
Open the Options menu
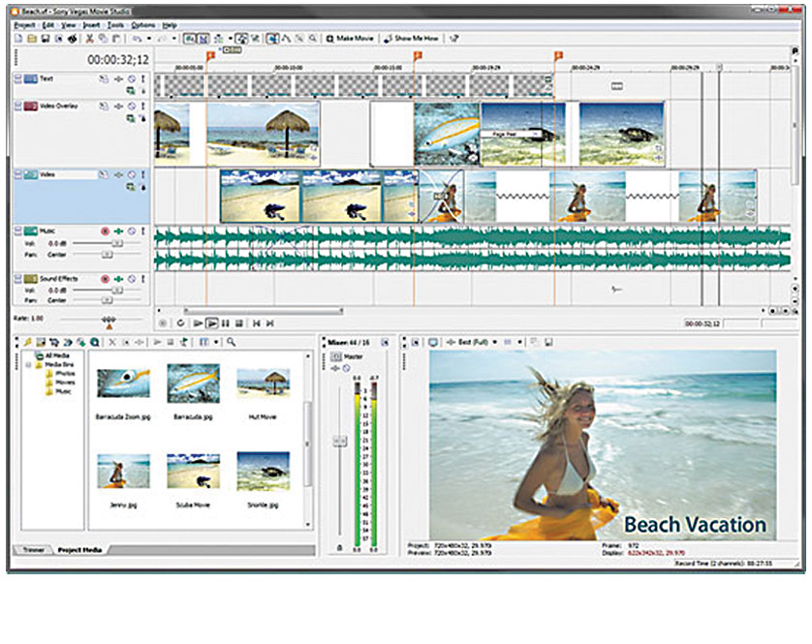(143, 25)
